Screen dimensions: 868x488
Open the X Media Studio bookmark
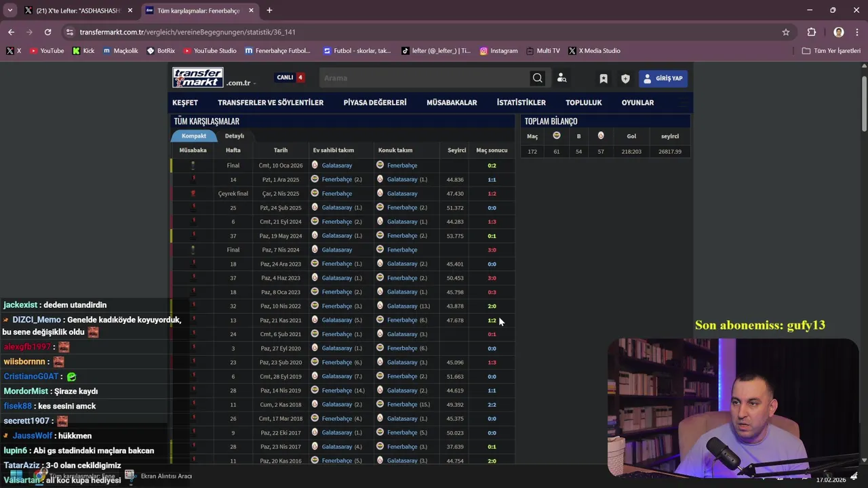point(595,51)
